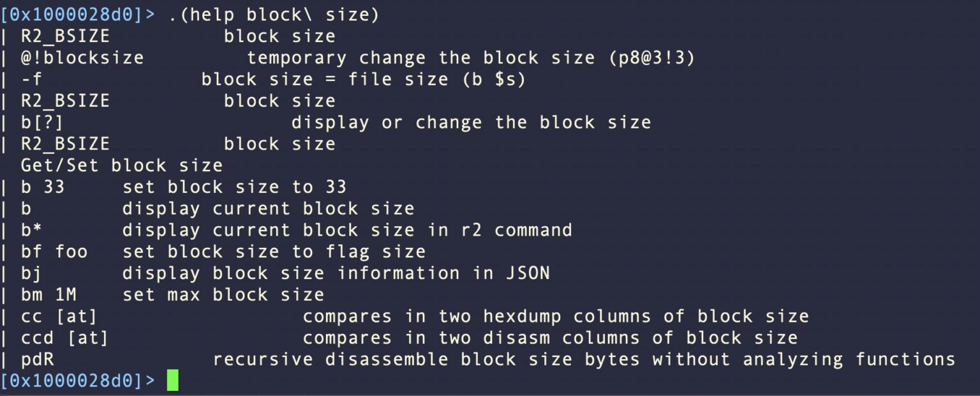The width and height of the screenshot is (980, 396).
Task: Click the typed command ".(help block\ size)"
Action: [274, 15]
